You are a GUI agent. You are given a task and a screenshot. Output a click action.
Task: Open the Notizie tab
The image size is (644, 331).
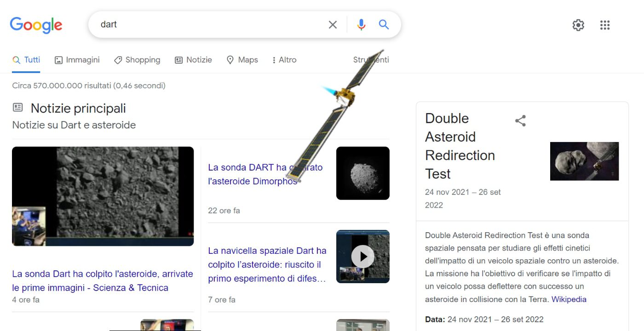193,60
